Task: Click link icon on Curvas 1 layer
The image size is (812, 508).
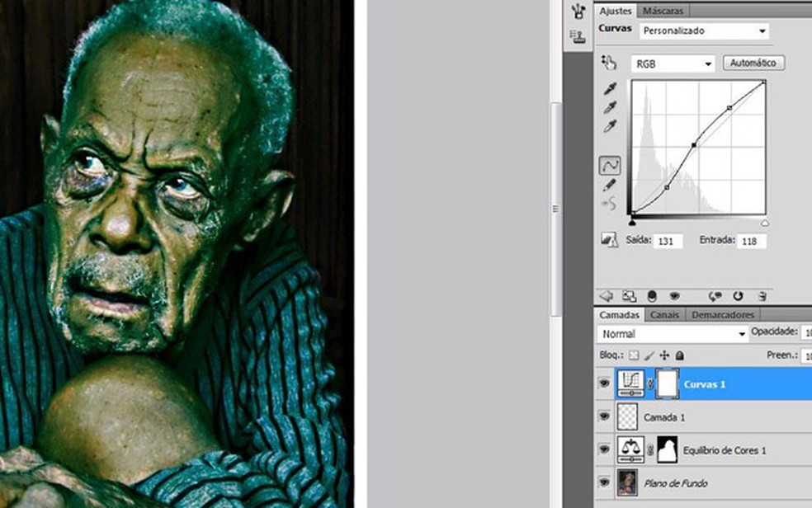Action: pyautogui.click(x=650, y=383)
